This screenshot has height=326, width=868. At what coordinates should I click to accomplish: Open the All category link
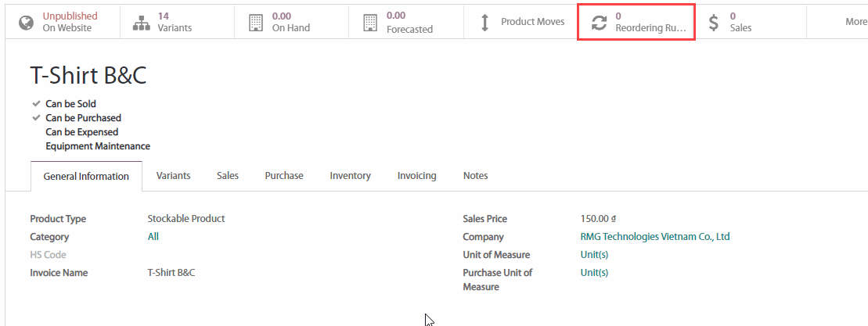(x=153, y=237)
